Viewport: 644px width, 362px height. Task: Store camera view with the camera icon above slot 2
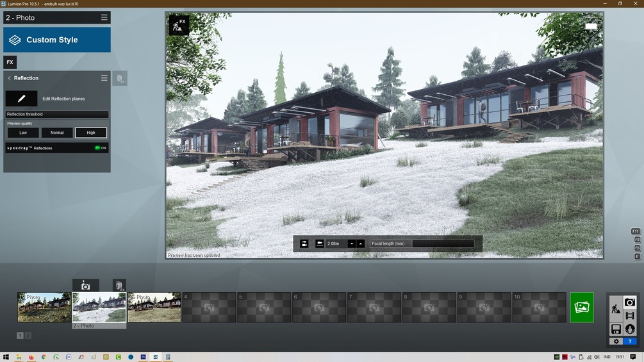tap(85, 286)
